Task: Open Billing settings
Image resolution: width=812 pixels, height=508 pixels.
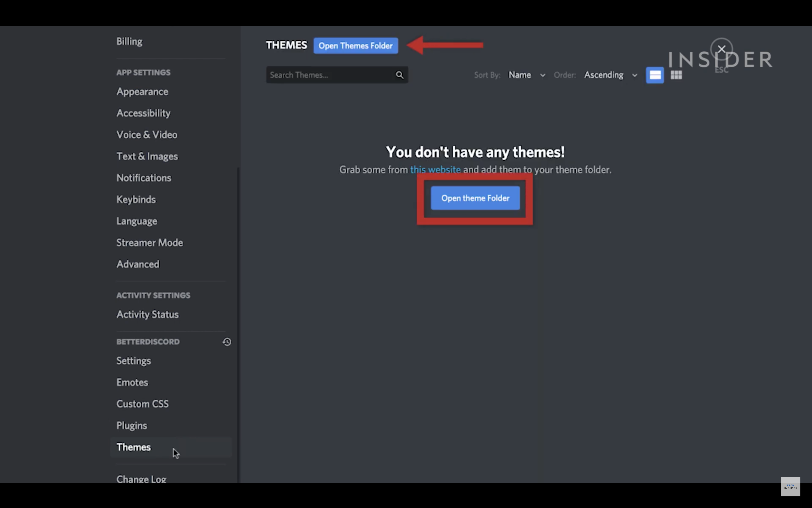Action: point(130,41)
